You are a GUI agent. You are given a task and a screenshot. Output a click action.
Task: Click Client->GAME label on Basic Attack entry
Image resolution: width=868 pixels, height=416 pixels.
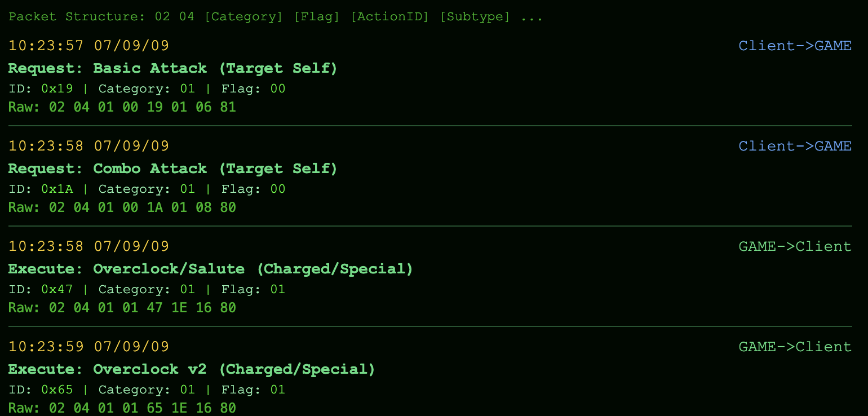click(x=795, y=46)
